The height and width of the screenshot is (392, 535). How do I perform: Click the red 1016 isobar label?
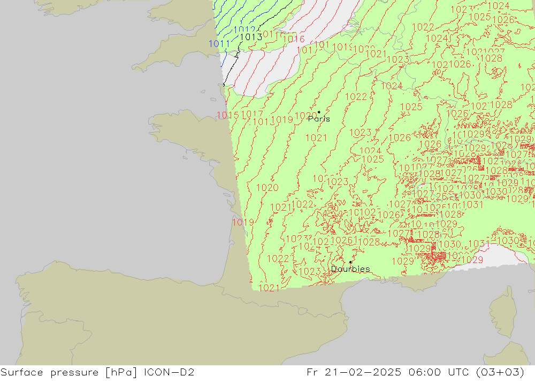(294, 39)
